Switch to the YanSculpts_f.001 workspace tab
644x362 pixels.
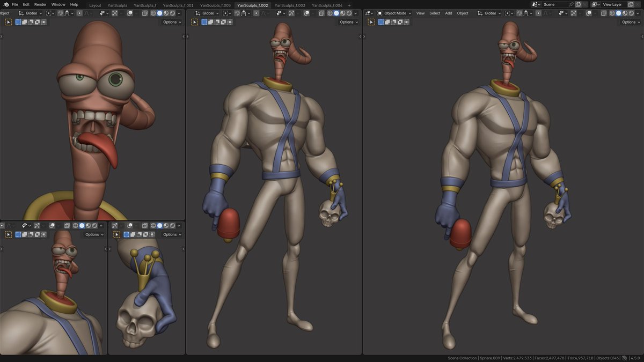(x=178, y=5)
